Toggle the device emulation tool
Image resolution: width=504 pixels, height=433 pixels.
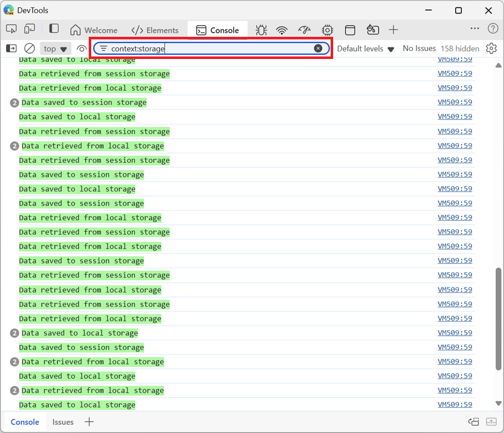[29, 29]
